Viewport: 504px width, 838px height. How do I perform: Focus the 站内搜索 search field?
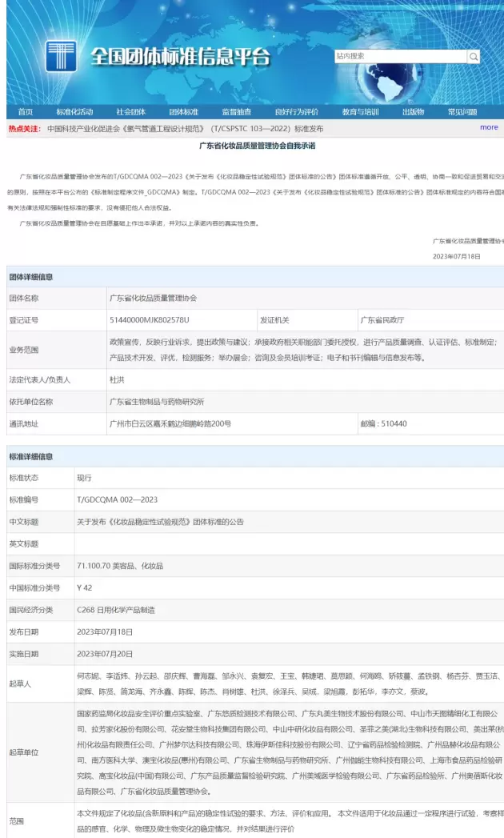pyautogui.click(x=400, y=57)
